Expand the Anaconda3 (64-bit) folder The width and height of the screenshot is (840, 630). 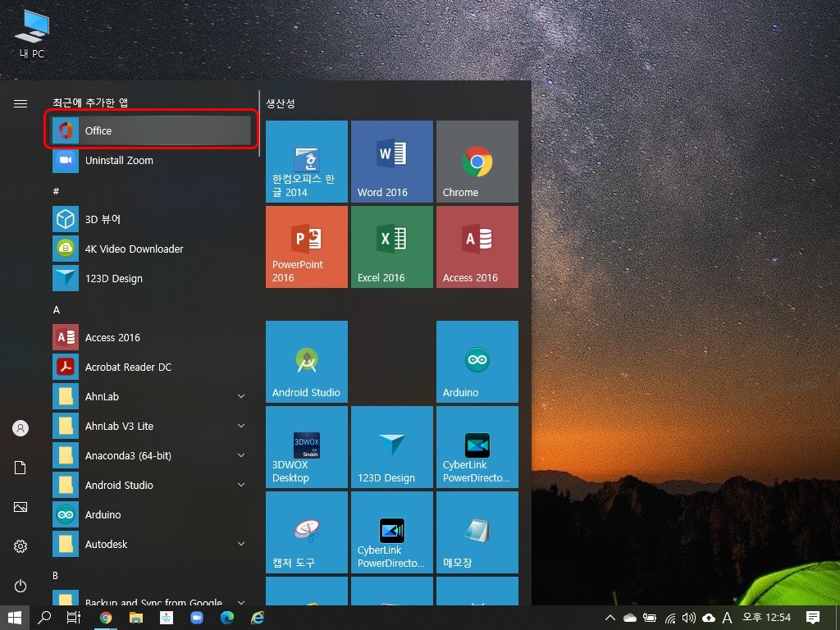(x=151, y=455)
